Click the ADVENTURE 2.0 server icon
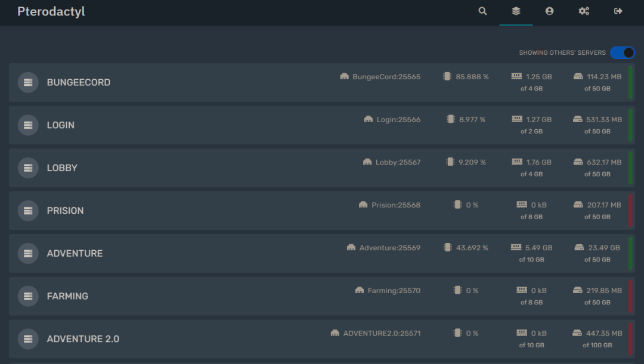Screen dimensions: 644x364 pyautogui.click(x=28, y=339)
